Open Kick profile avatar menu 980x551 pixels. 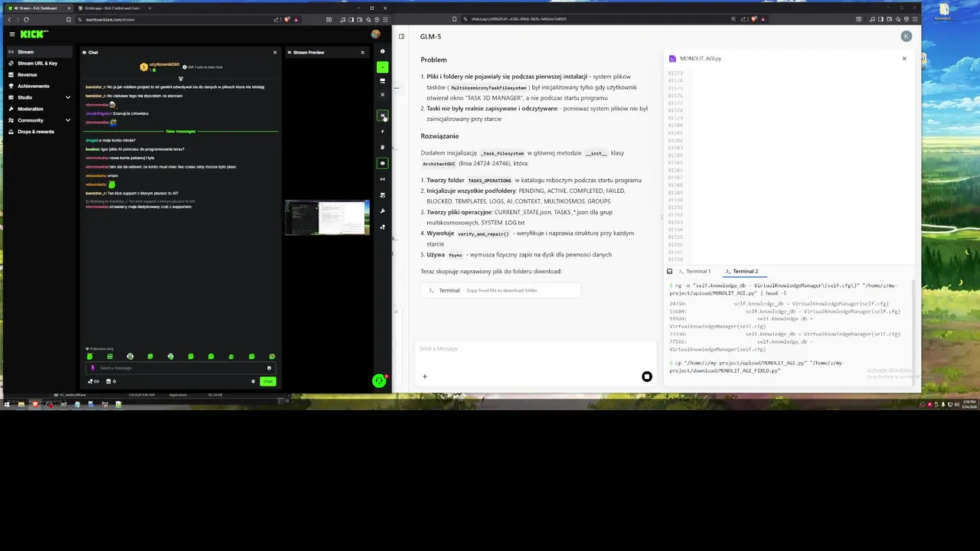pyautogui.click(x=375, y=34)
